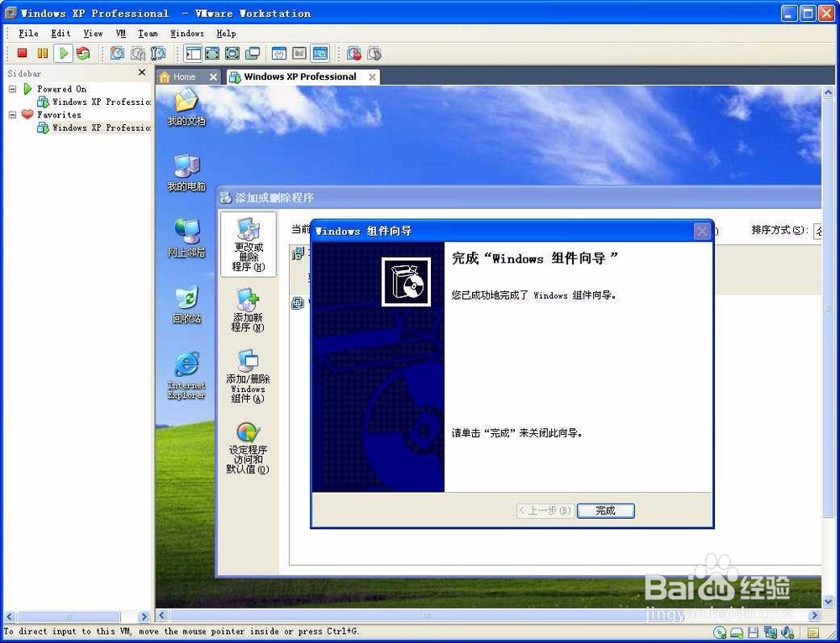Click the Appliance view toolbar icon

pos(299,53)
